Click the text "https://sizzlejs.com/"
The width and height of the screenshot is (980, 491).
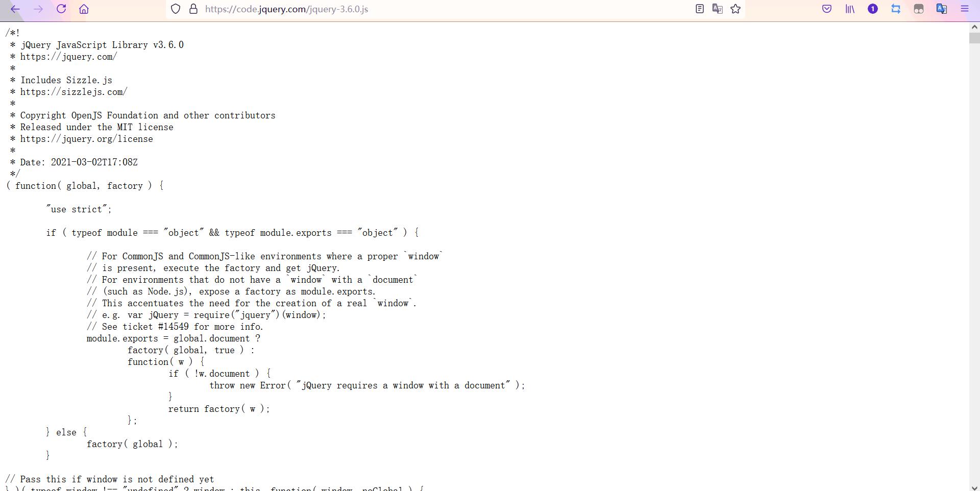point(74,92)
